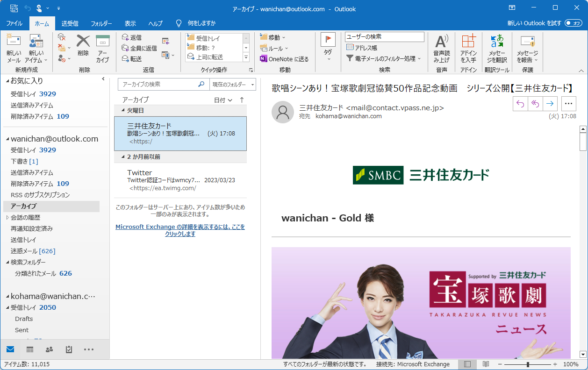The height and width of the screenshot is (370, 588).
Task: Switch to normal view in status bar
Action: (467, 364)
